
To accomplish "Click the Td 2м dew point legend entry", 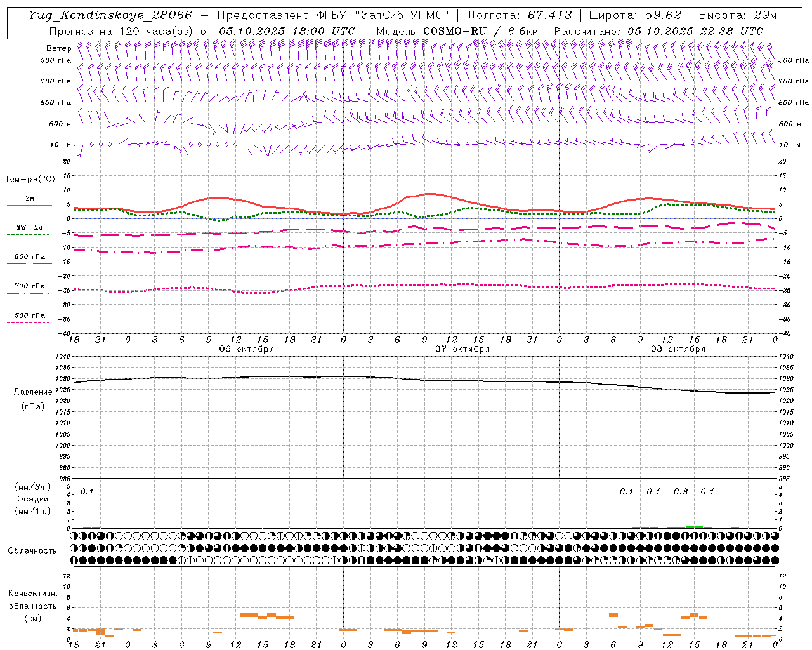I will (x=30, y=227).
